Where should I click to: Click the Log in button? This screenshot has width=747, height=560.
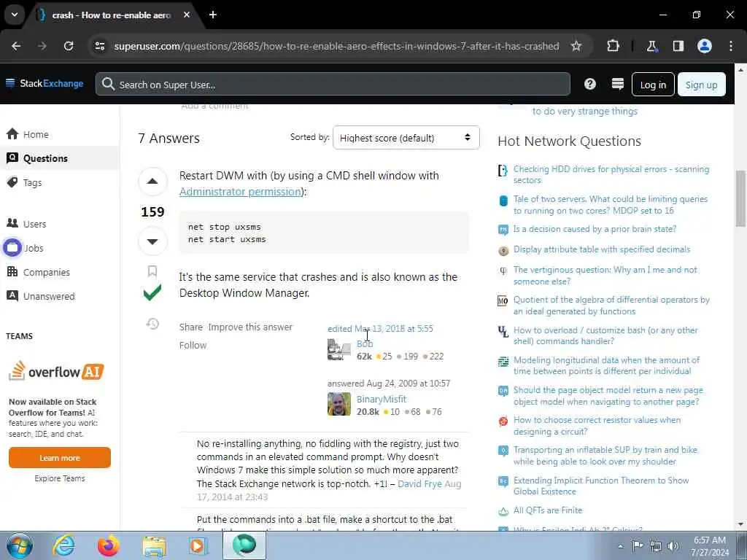pyautogui.click(x=653, y=85)
